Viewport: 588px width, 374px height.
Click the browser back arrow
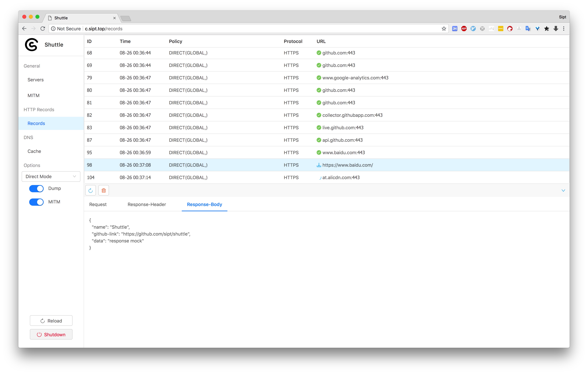point(24,29)
